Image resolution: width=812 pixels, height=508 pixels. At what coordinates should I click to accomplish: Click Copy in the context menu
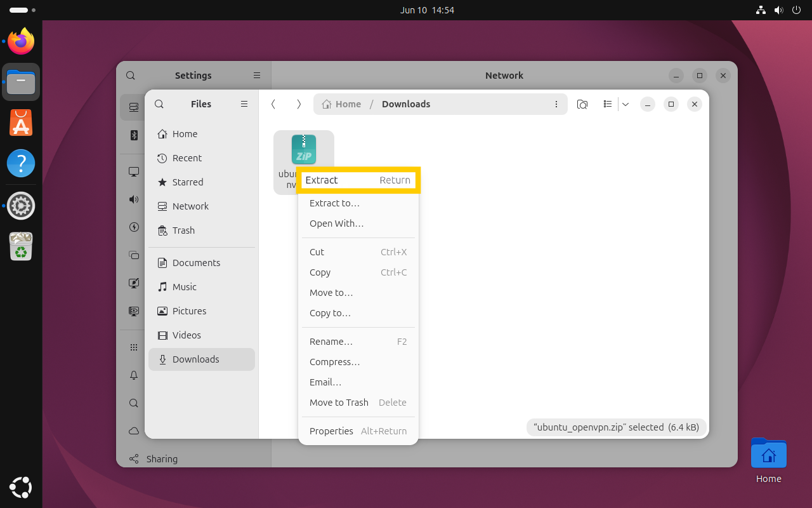[358, 272]
